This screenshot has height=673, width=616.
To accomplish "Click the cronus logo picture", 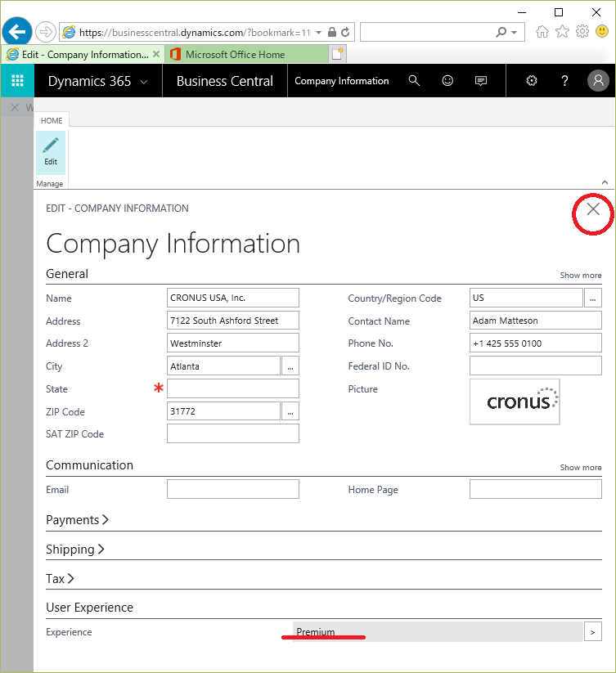I will click(515, 402).
